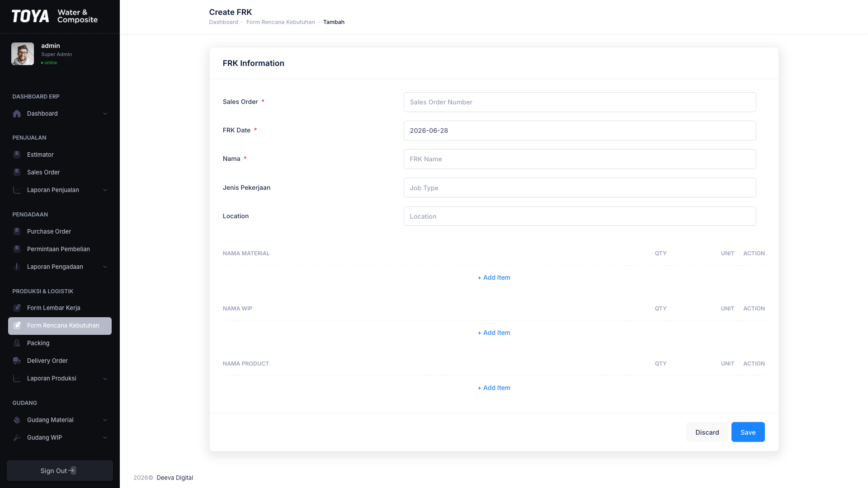Screen dimensions: 868x488
Task: Click the admin profile avatar
Action: (x=23, y=54)
